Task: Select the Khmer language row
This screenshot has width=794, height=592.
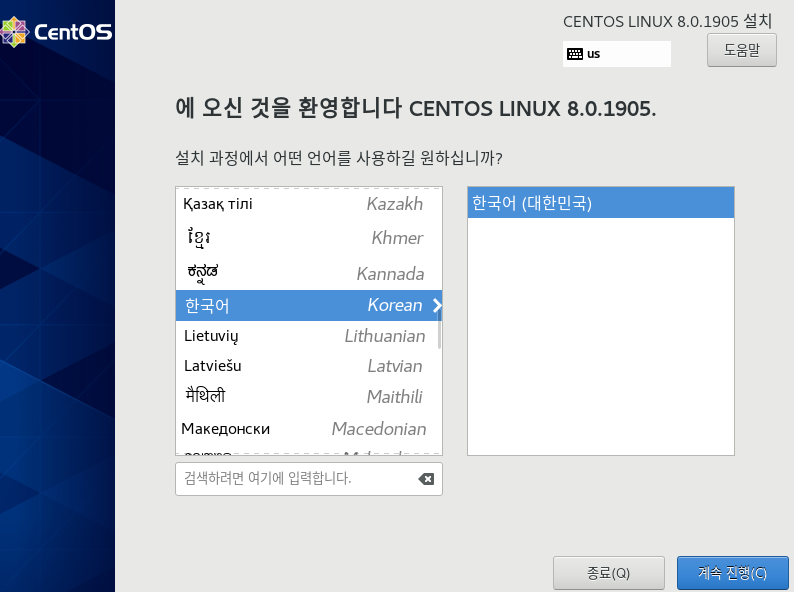Action: pyautogui.click(x=309, y=238)
